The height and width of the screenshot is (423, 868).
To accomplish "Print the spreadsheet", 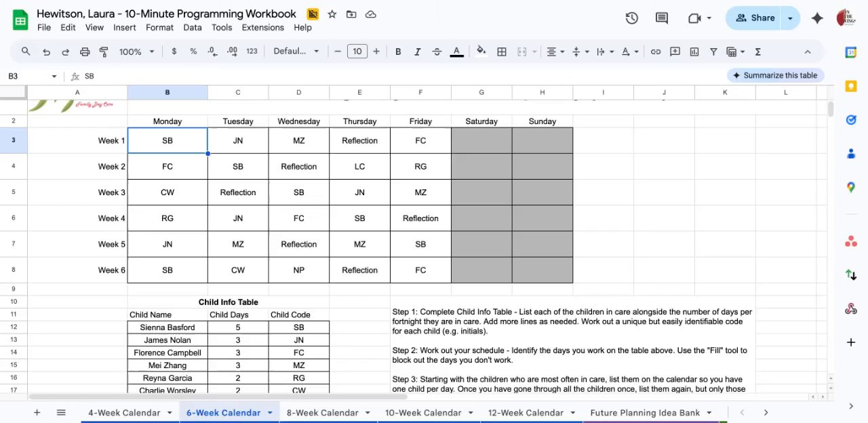I will click(x=85, y=52).
